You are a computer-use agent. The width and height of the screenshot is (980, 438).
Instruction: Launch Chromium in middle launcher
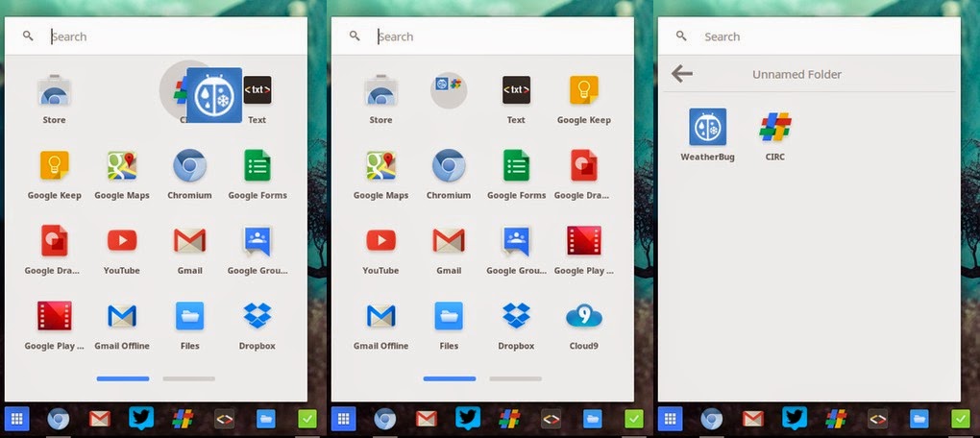pos(448,165)
